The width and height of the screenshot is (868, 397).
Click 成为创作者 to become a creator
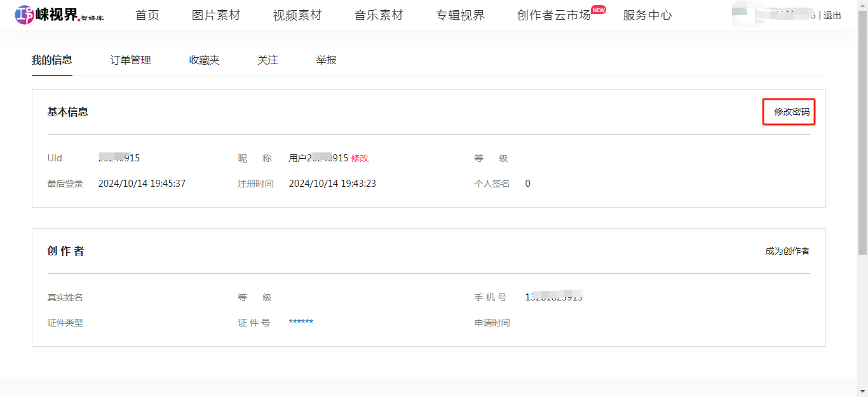click(x=787, y=252)
